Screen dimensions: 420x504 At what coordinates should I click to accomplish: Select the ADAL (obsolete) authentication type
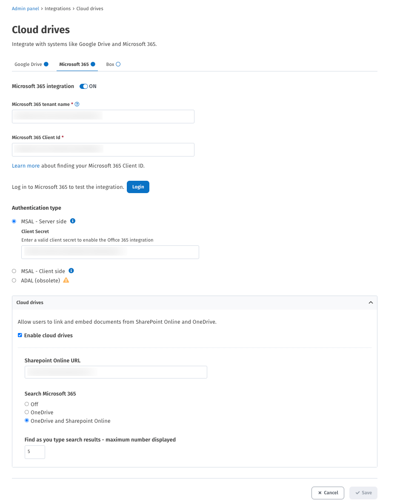click(14, 280)
